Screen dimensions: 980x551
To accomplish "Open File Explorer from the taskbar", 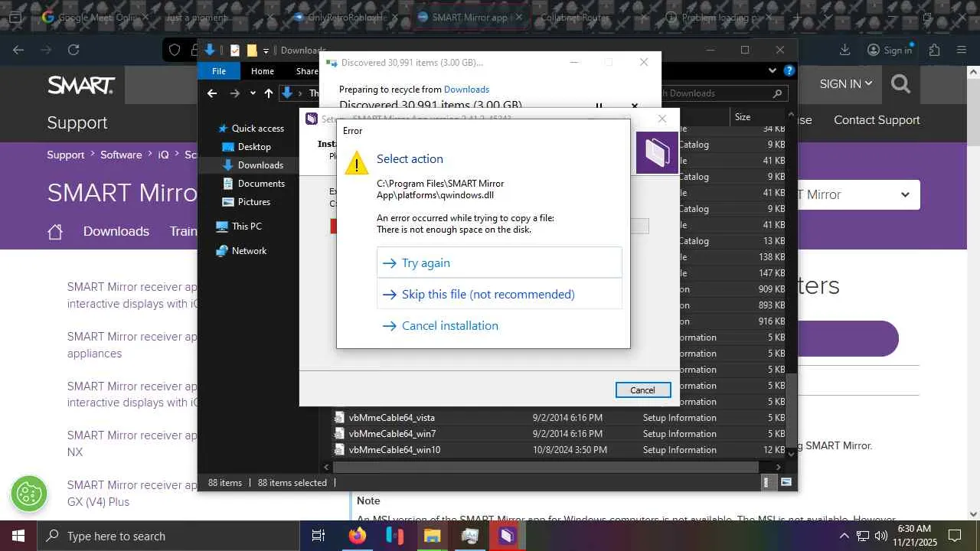I will (x=433, y=536).
